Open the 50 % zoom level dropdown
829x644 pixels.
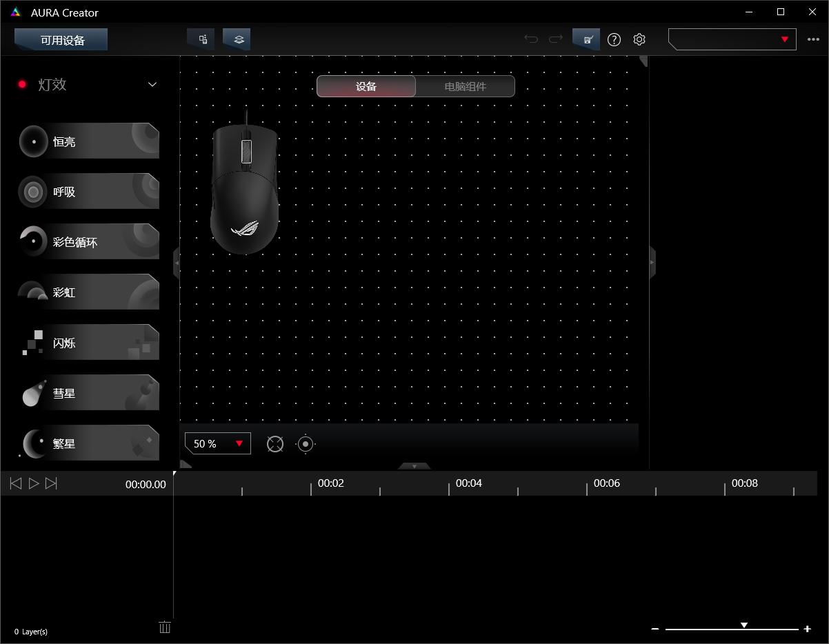tap(218, 443)
